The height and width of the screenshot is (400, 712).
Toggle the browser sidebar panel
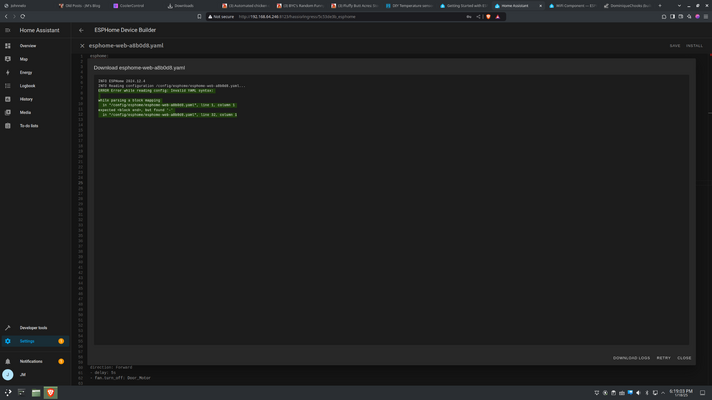(672, 17)
